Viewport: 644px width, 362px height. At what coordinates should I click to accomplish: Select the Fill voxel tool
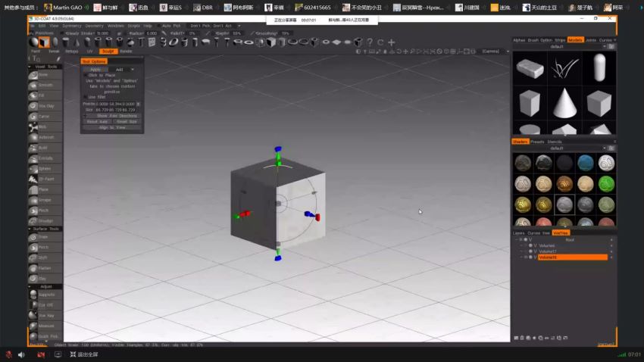click(x=45, y=95)
